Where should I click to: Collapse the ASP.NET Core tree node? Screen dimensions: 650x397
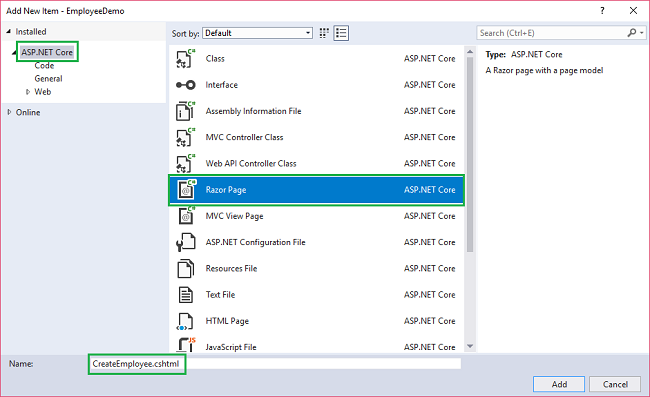click(14, 53)
